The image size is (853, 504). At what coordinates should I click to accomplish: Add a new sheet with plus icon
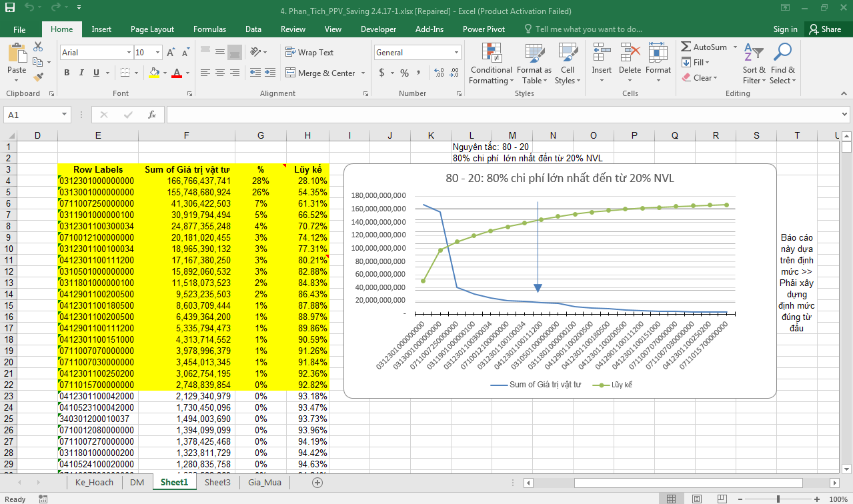click(317, 483)
